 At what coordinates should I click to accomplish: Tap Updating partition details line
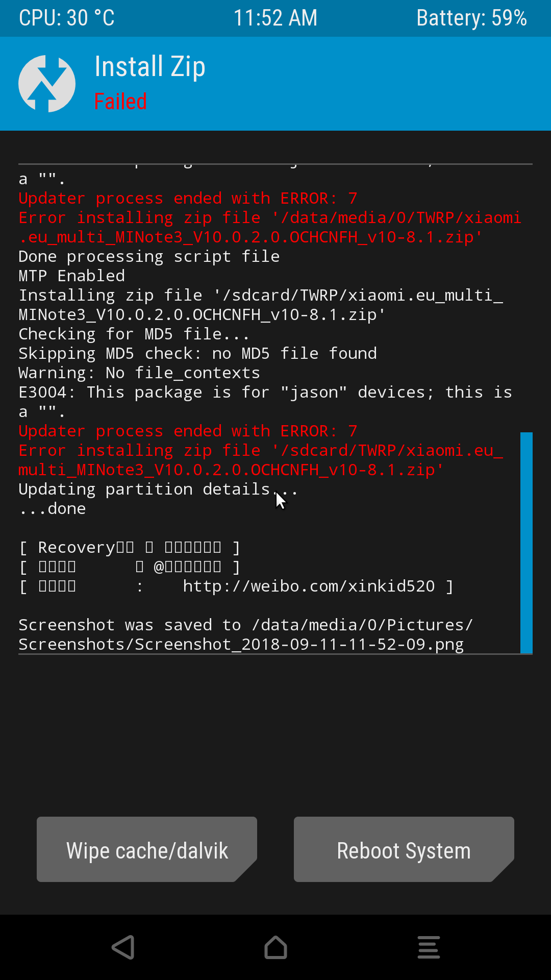(x=158, y=489)
